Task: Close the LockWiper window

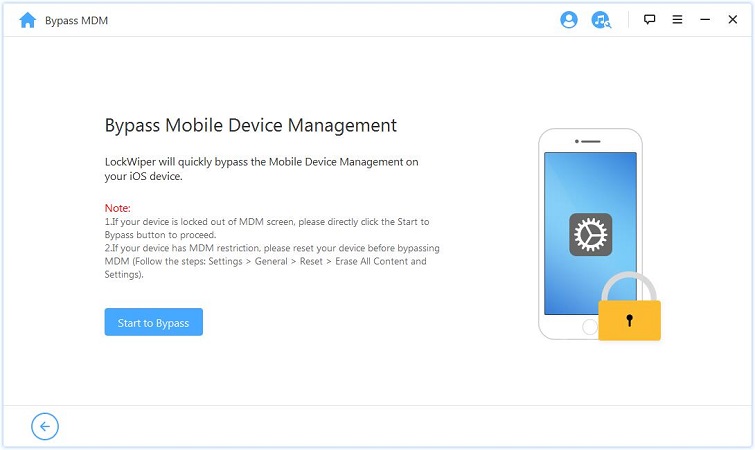Action: (733, 20)
